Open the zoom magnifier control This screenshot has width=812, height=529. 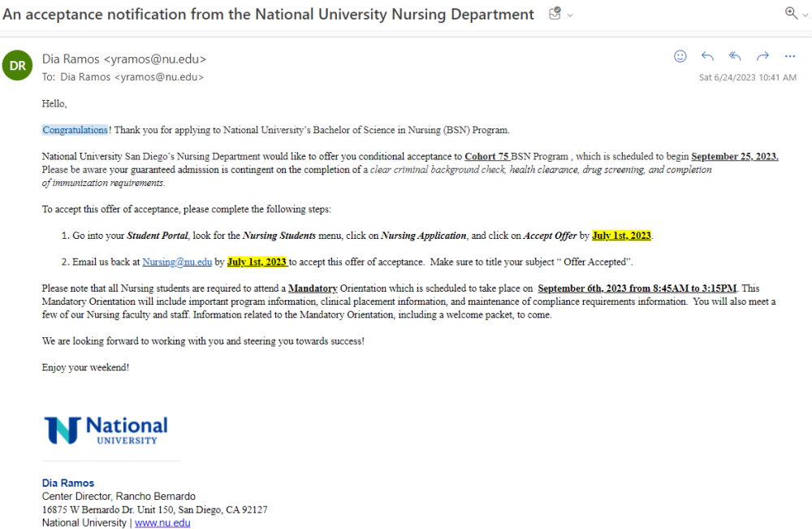pyautogui.click(x=791, y=13)
